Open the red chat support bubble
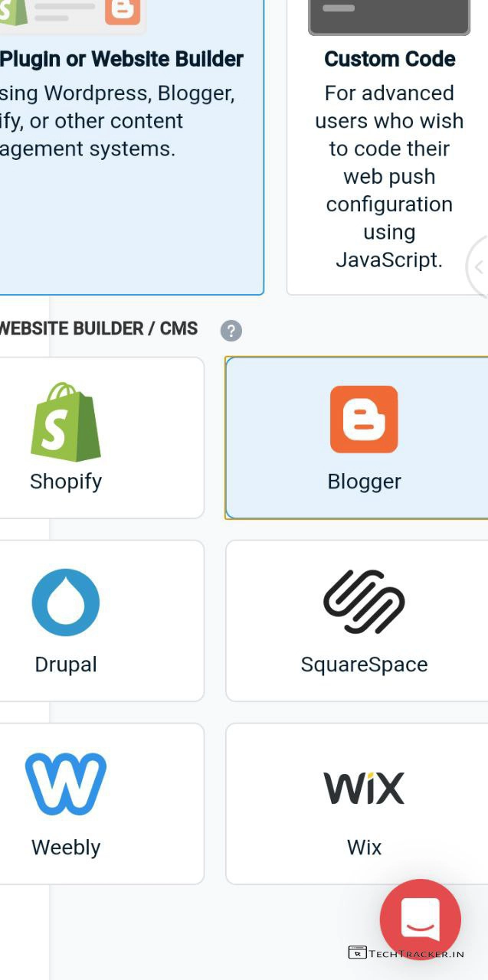Screen dimensions: 488x980 (421, 920)
